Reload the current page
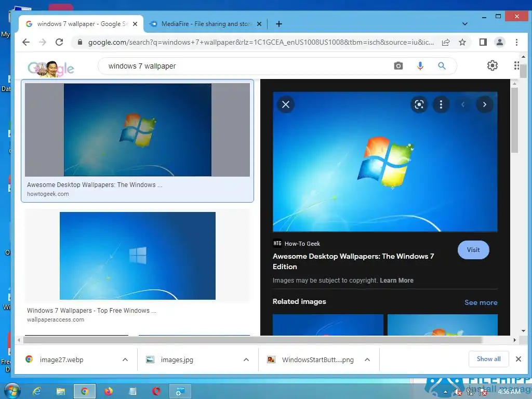 pyautogui.click(x=59, y=42)
